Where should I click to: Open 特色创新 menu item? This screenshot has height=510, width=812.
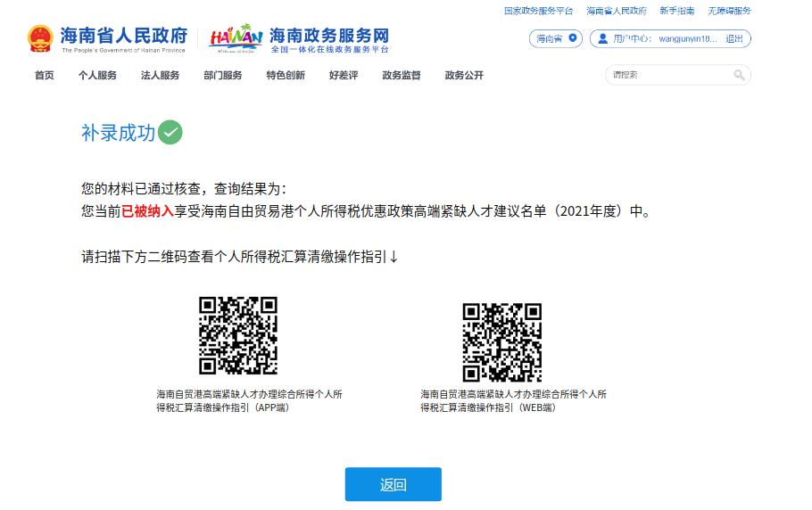point(286,76)
